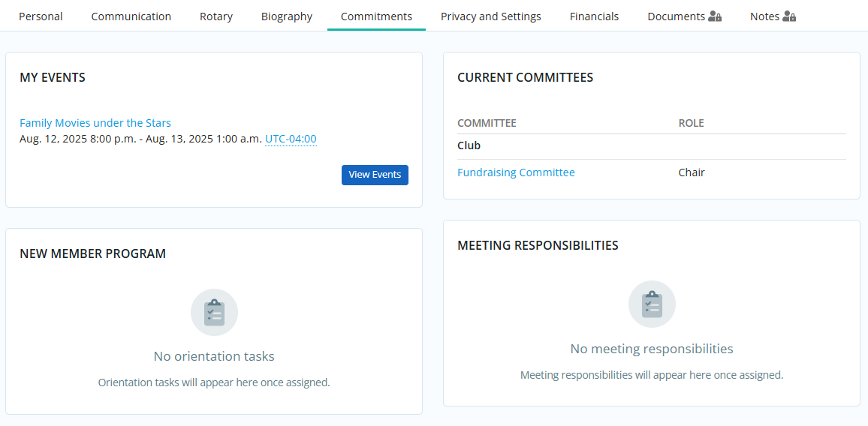Click the ROLE column header
Viewport: 868px width, 426px height.
point(692,123)
